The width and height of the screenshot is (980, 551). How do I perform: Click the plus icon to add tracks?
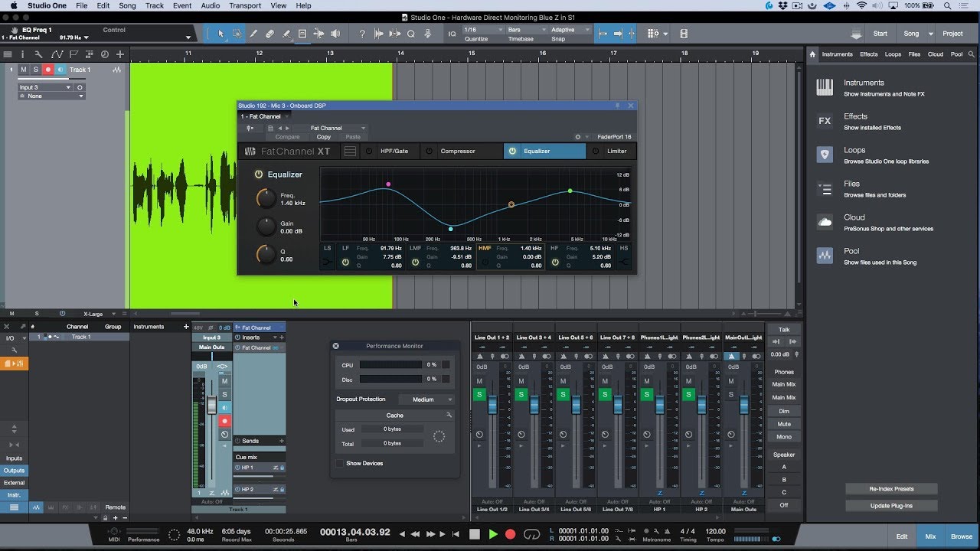[120, 54]
